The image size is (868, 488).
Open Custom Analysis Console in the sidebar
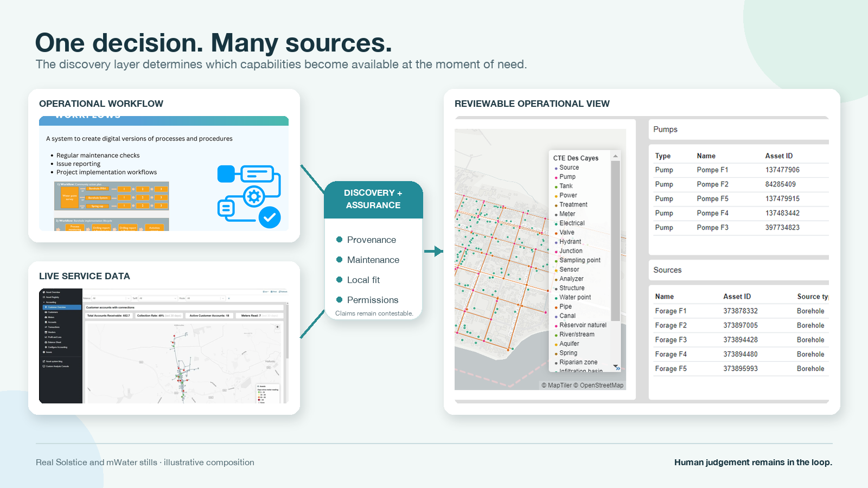pyautogui.click(x=55, y=367)
